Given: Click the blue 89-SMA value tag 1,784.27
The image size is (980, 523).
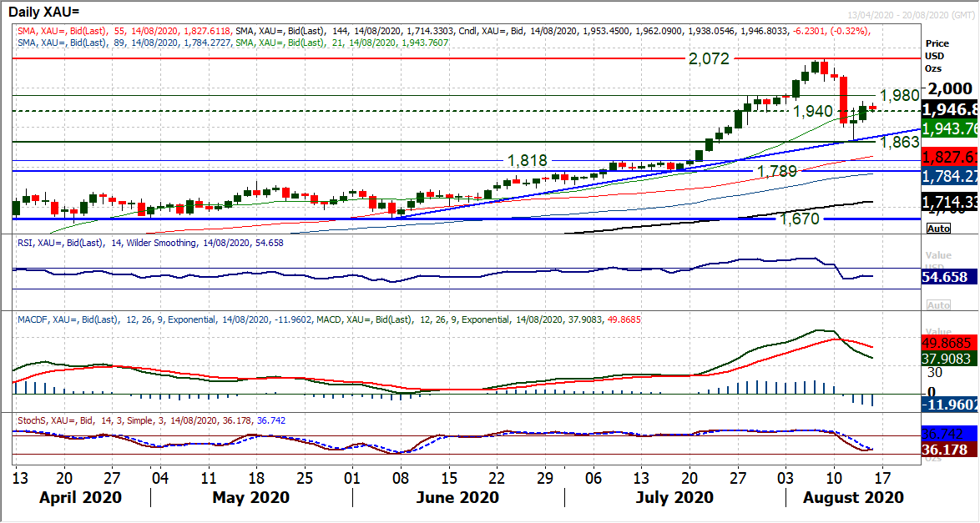Looking at the screenshot, I should pos(950,176).
